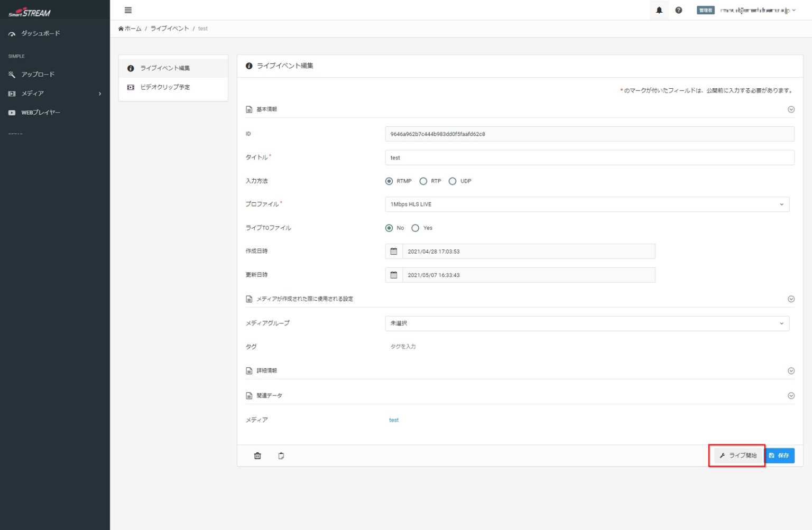Screen dimensions: 812x530
Task: Click the ライブ開始 button
Action: tap(738, 455)
